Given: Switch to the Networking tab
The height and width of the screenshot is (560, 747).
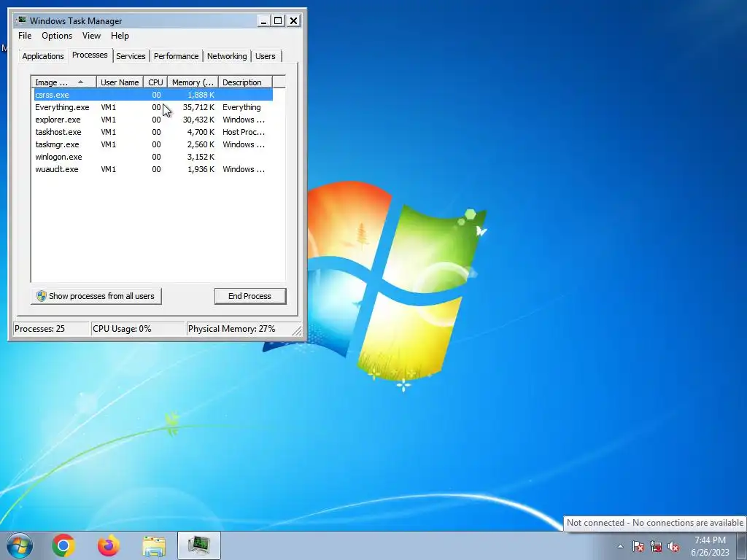Looking at the screenshot, I should click(227, 56).
